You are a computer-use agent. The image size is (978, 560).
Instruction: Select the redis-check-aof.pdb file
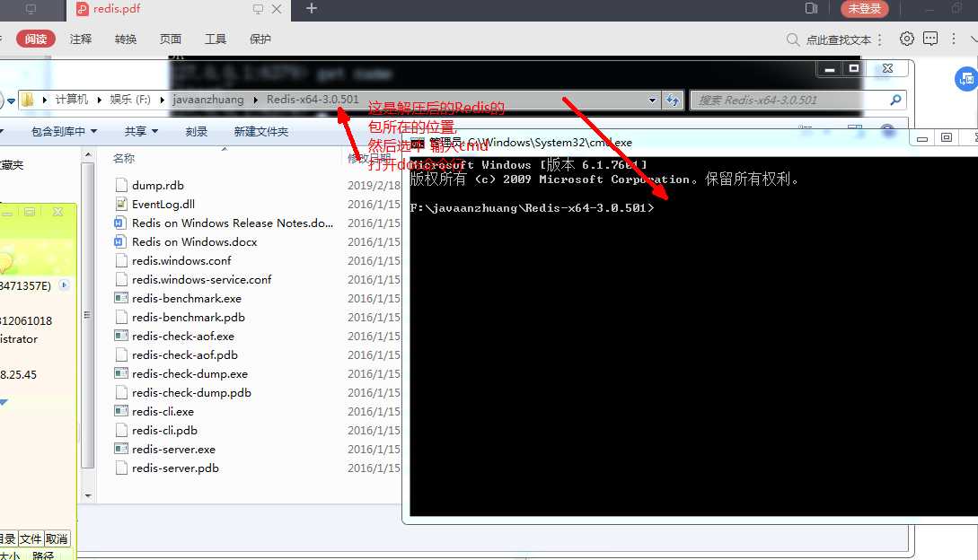tap(185, 354)
